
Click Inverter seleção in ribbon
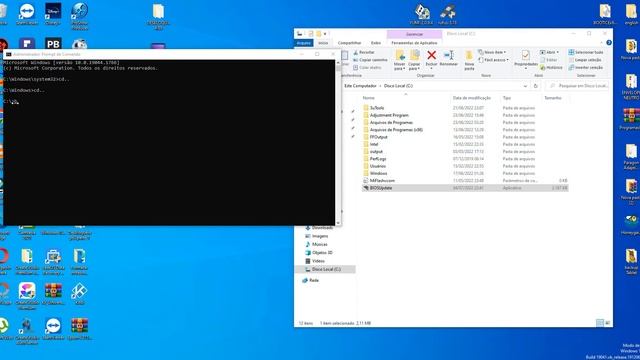[585, 67]
